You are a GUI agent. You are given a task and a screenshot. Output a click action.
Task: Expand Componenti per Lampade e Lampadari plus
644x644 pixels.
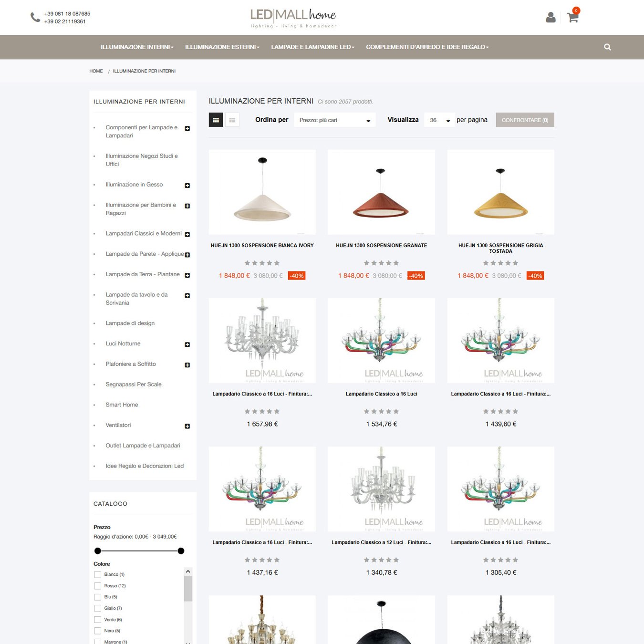187,128
